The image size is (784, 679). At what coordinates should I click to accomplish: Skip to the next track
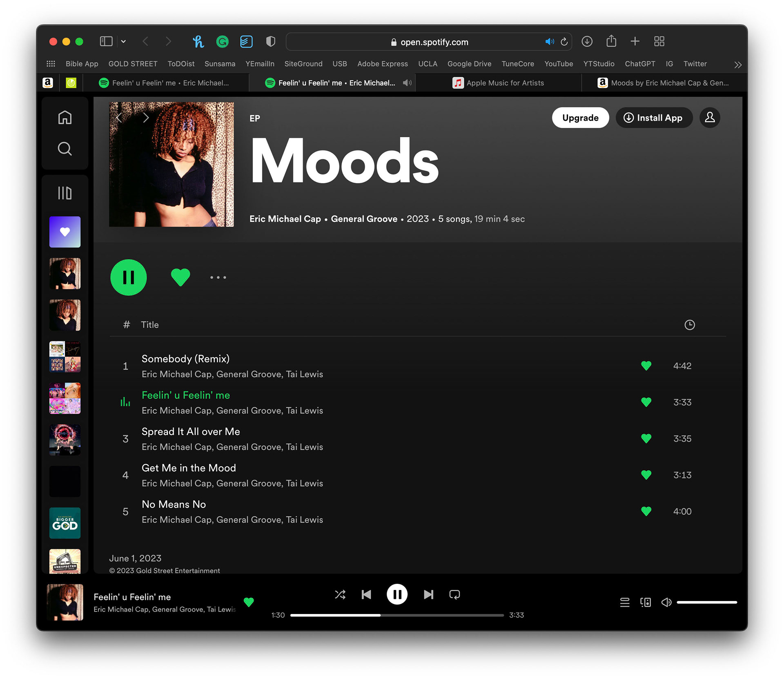tap(428, 594)
